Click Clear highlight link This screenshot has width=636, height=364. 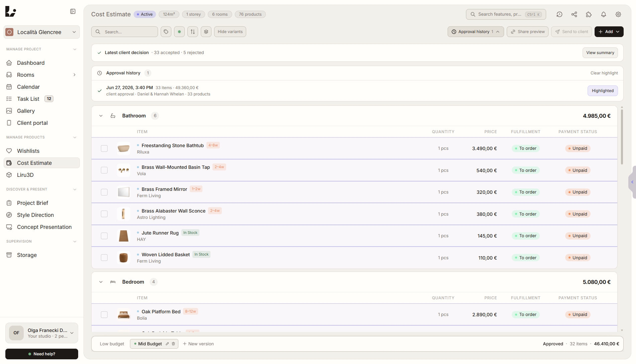604,73
